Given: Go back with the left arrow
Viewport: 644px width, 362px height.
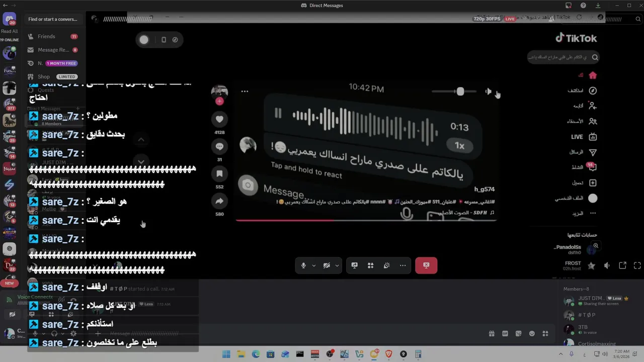Looking at the screenshot, I should [6, 5].
